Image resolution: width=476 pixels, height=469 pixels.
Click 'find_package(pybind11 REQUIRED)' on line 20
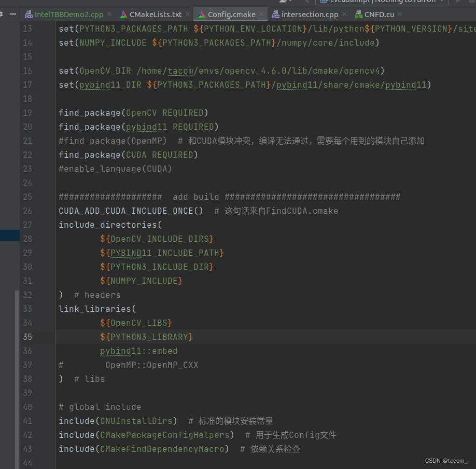139,127
